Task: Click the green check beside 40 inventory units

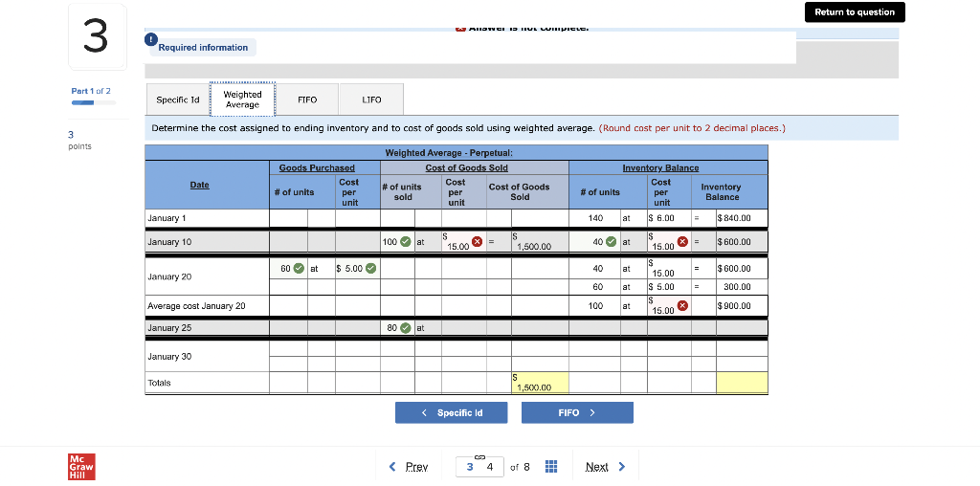Action: coord(612,242)
